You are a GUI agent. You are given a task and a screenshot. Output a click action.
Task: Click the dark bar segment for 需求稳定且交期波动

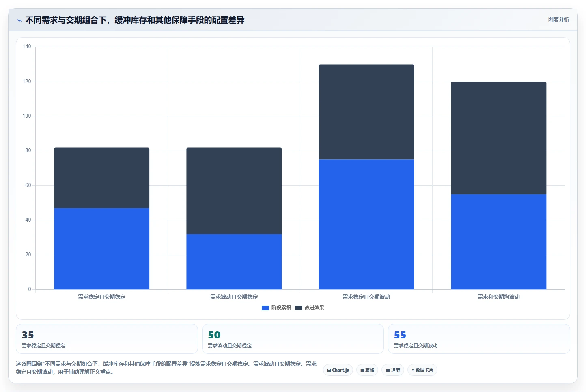click(x=366, y=112)
